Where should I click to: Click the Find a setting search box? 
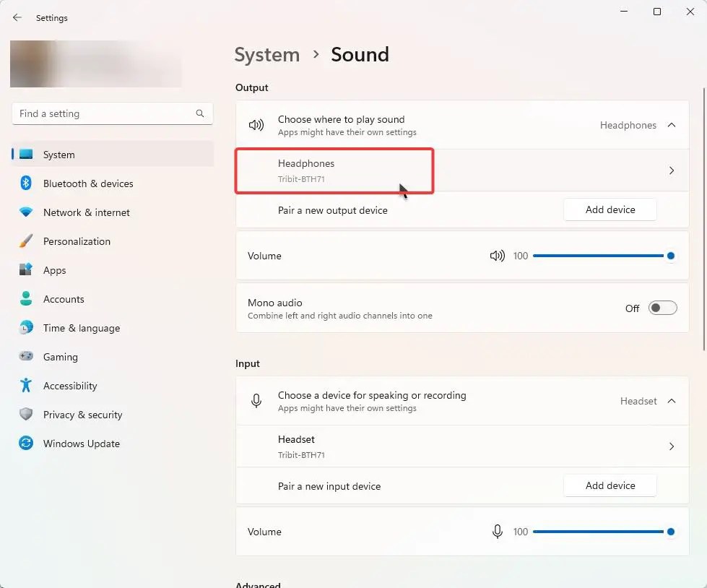pyautogui.click(x=105, y=113)
